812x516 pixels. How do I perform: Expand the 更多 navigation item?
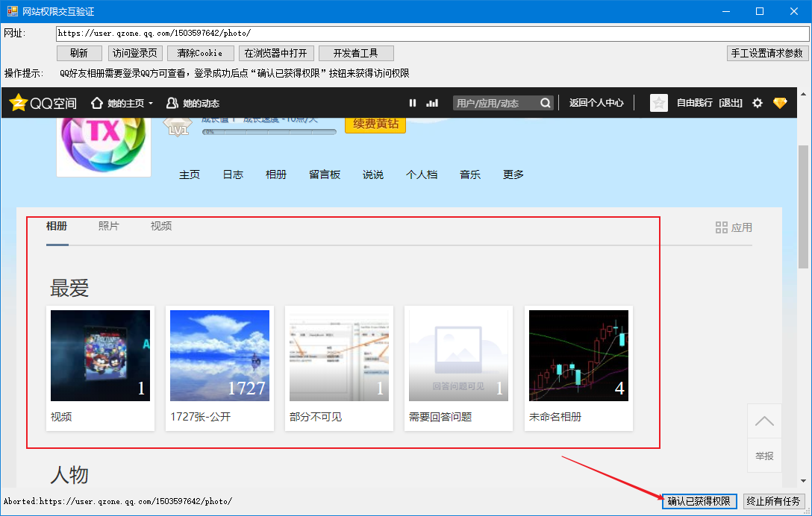tap(513, 174)
